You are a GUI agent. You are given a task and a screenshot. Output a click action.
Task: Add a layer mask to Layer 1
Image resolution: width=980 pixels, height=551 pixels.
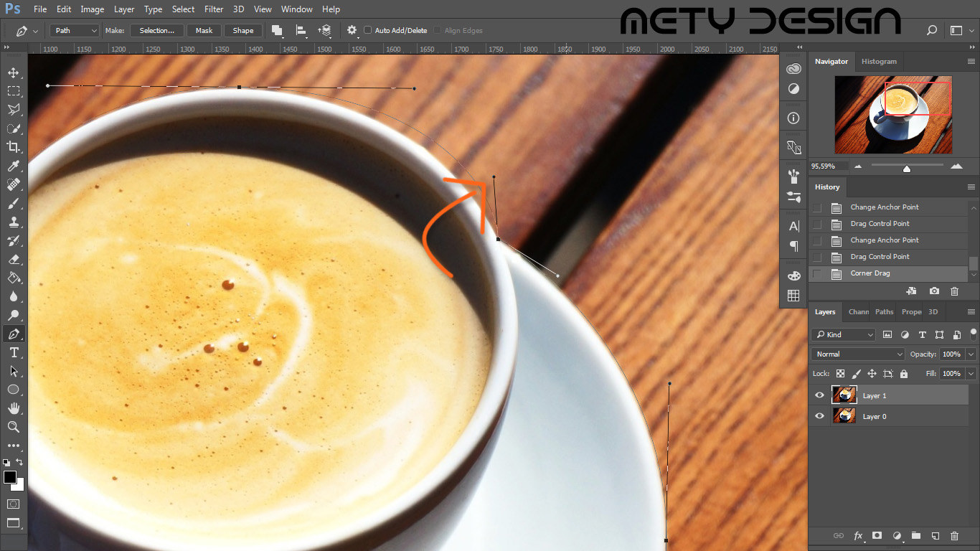point(877,536)
